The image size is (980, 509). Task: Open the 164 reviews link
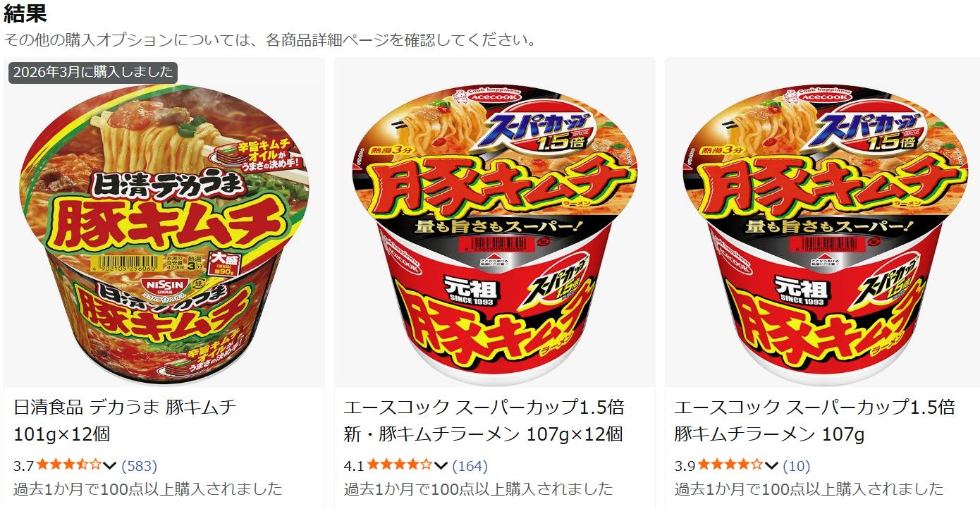[470, 465]
